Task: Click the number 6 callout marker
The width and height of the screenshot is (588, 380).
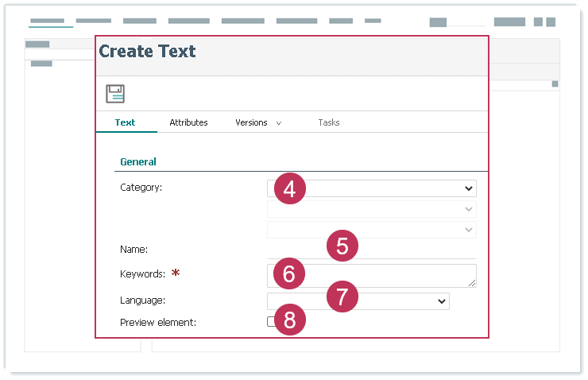Action: [289, 273]
